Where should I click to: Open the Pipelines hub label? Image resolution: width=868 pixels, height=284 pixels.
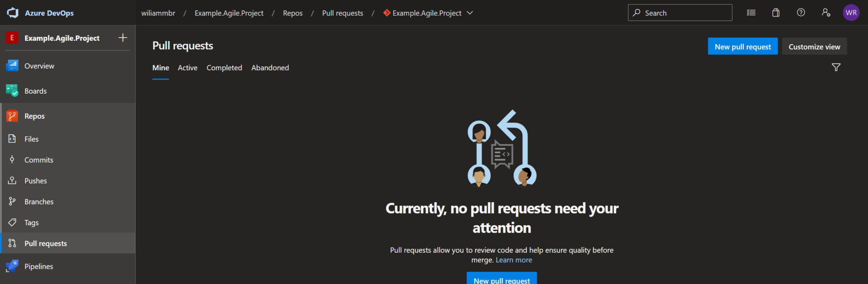point(39,267)
